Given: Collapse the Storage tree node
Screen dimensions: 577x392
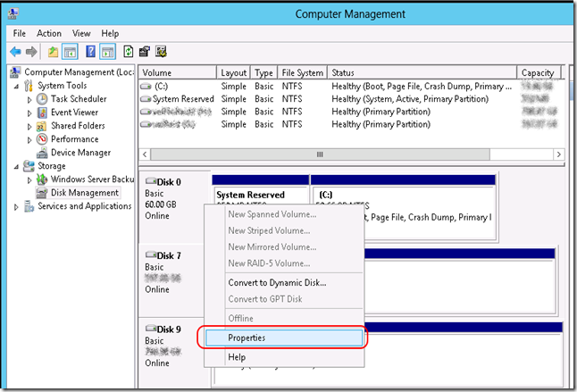Looking at the screenshot, I should 16,167.
